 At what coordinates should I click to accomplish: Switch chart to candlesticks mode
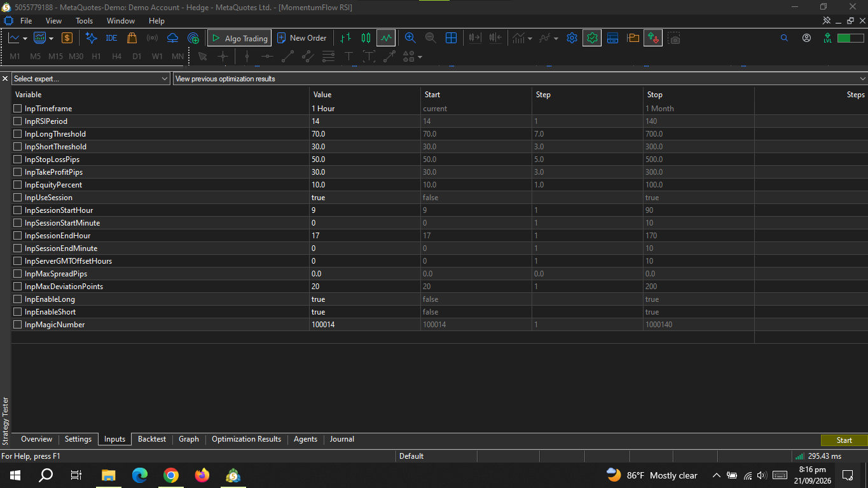pos(366,38)
